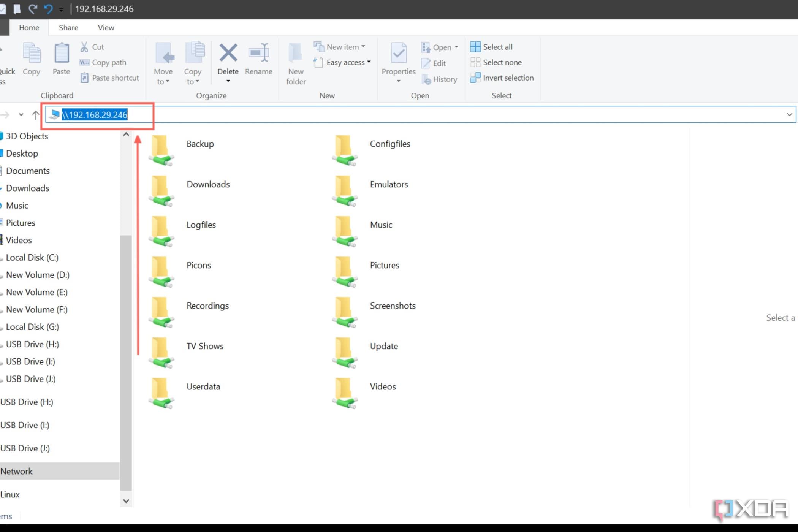
Task: Click the Paste shortcut icon
Action: click(84, 77)
